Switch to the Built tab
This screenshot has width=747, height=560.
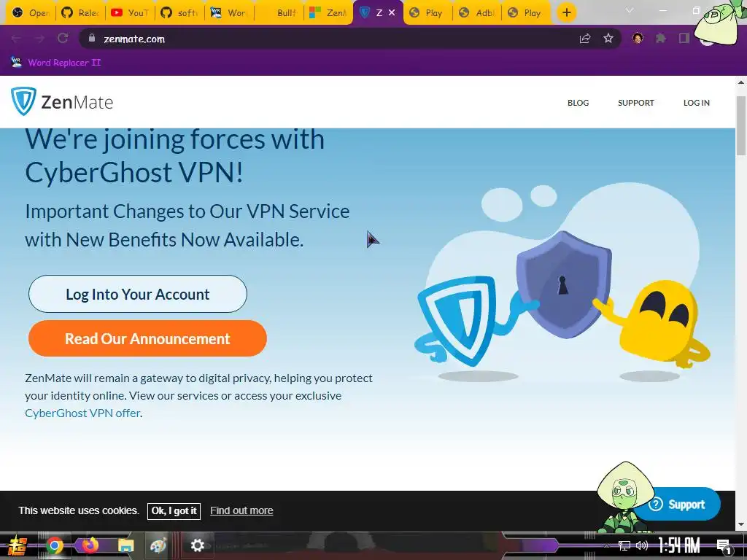(278, 13)
